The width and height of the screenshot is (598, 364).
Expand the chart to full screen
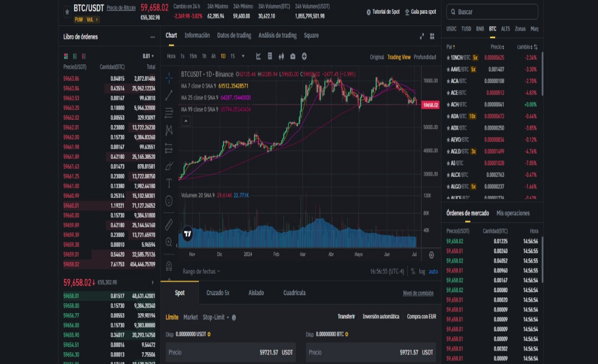pos(422,36)
